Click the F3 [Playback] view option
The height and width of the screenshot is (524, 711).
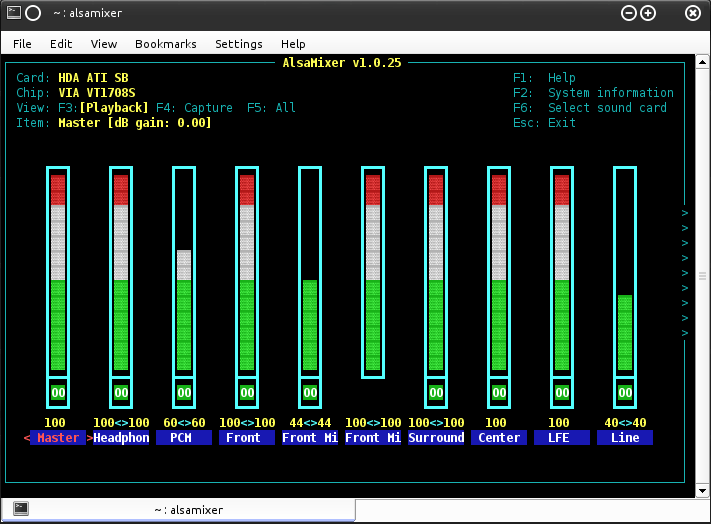[103, 108]
